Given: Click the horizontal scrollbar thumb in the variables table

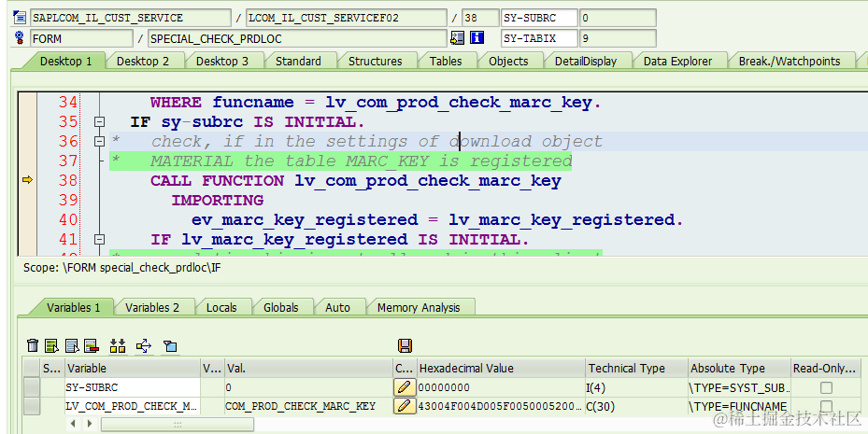Looking at the screenshot, I should click(178, 424).
